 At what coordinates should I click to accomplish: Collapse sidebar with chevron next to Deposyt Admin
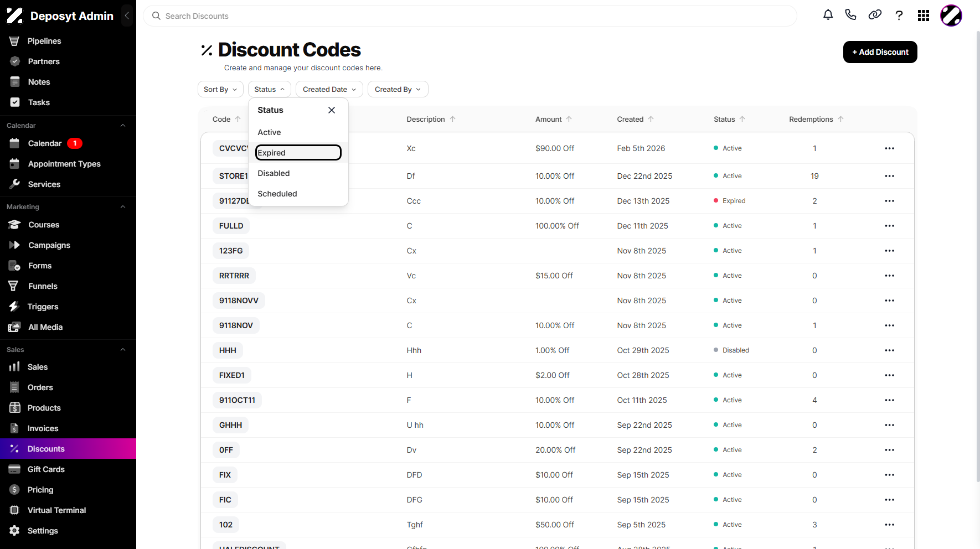click(x=127, y=15)
